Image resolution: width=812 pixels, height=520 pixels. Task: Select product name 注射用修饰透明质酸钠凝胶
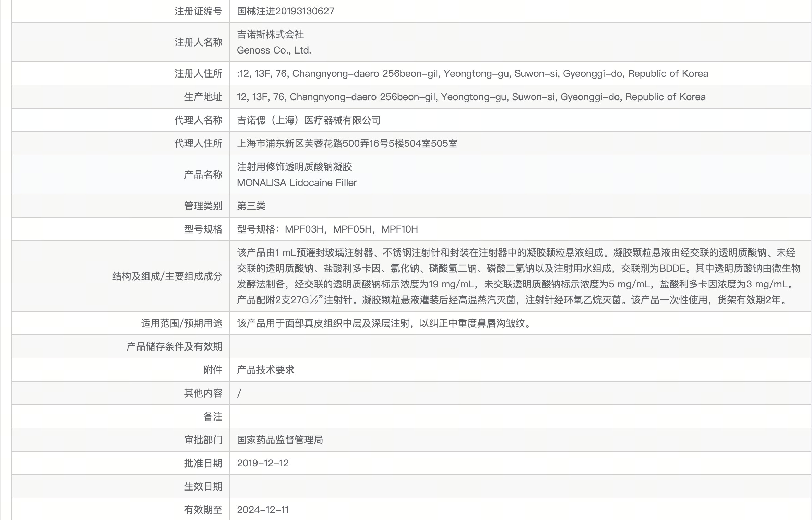pyautogui.click(x=295, y=167)
